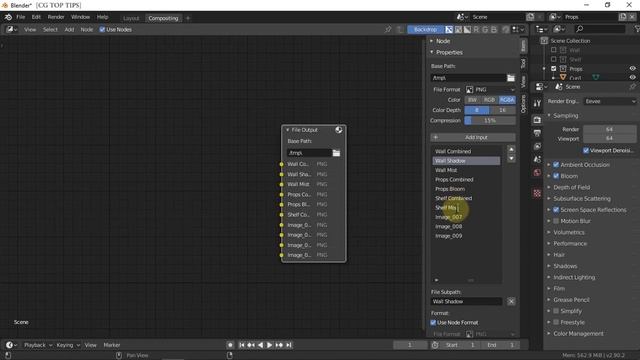Open the Scene properties tab icon
The image size is (640, 360).
[x=537, y=159]
